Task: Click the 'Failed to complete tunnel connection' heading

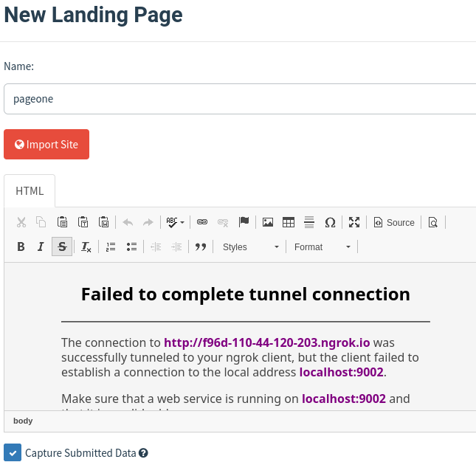Action: point(246,294)
